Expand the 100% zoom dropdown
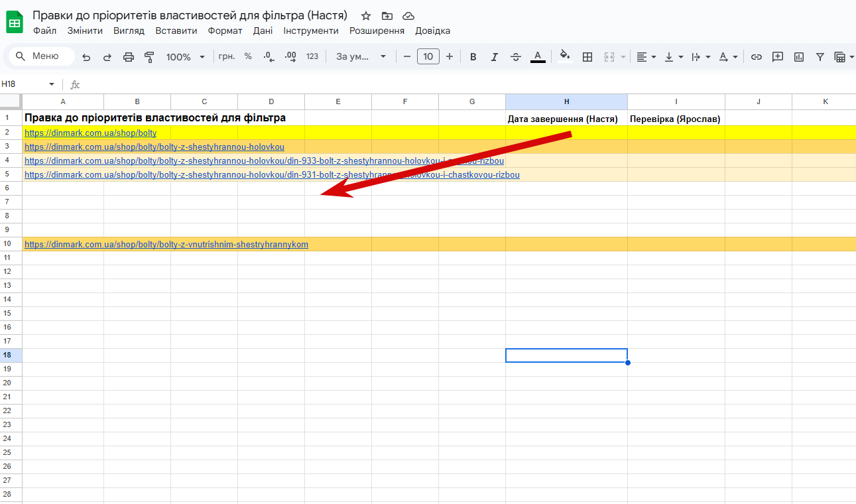This screenshot has height=504, width=856. pos(186,57)
